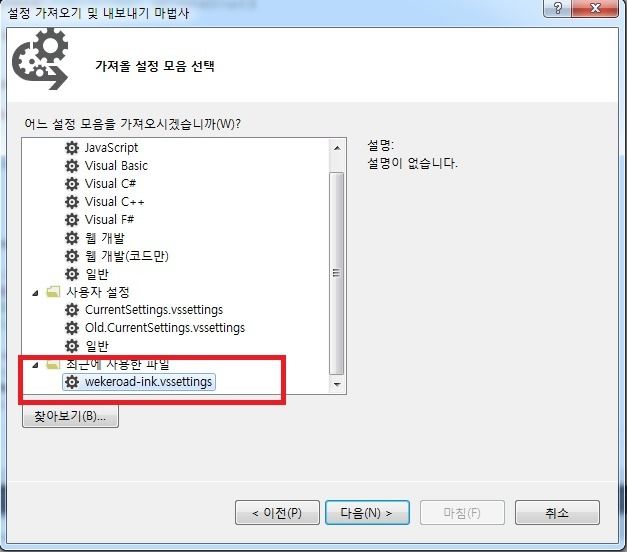
Task: Cancel the wizard with 취소
Action: click(x=557, y=512)
